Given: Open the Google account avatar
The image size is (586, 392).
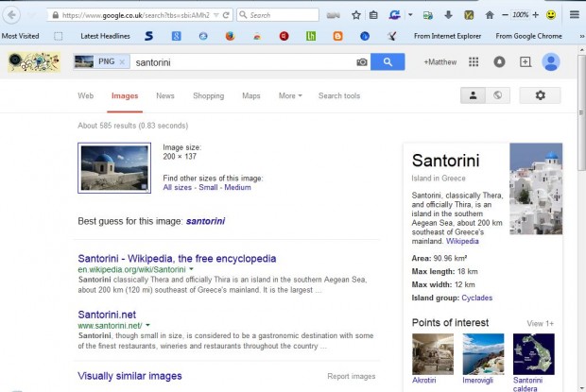Looking at the screenshot, I should pos(551,62).
